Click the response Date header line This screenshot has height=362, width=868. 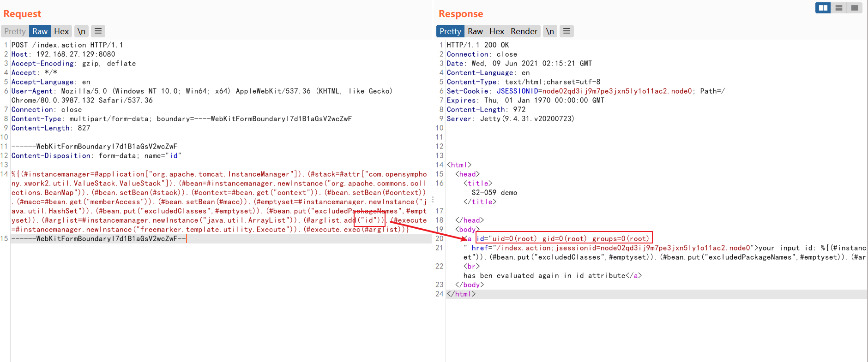pos(519,63)
